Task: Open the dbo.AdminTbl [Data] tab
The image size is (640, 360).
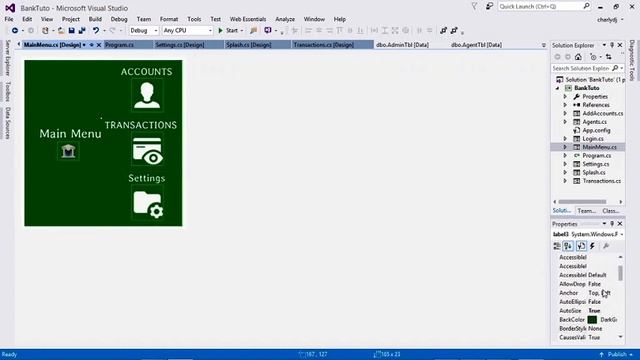Action: (x=402, y=45)
